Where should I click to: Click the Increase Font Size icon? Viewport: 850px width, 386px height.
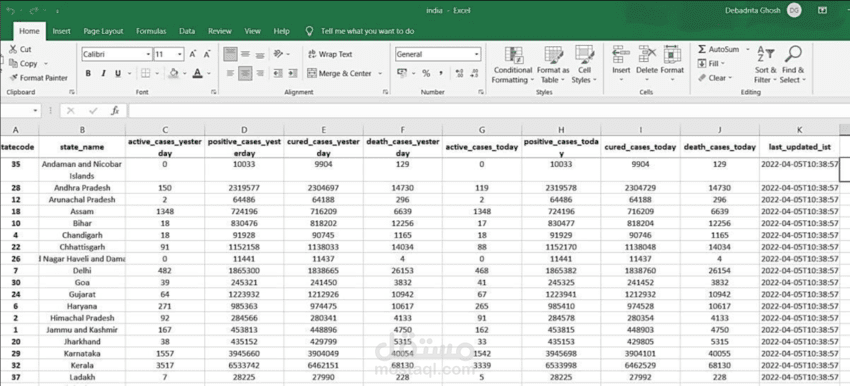tap(192, 54)
